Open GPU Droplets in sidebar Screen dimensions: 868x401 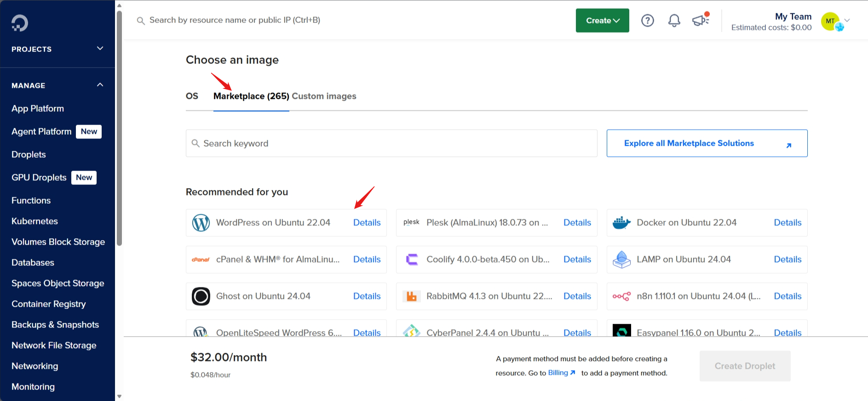click(x=39, y=178)
